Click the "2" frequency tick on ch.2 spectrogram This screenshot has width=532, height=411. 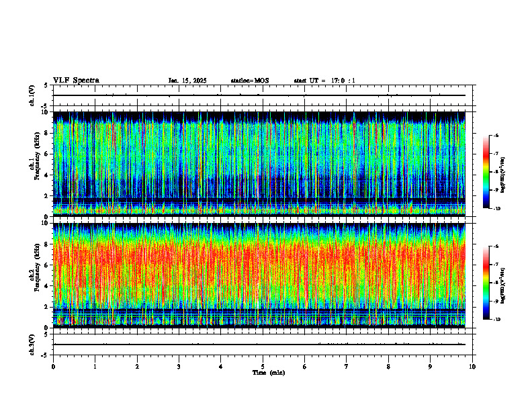click(47, 307)
